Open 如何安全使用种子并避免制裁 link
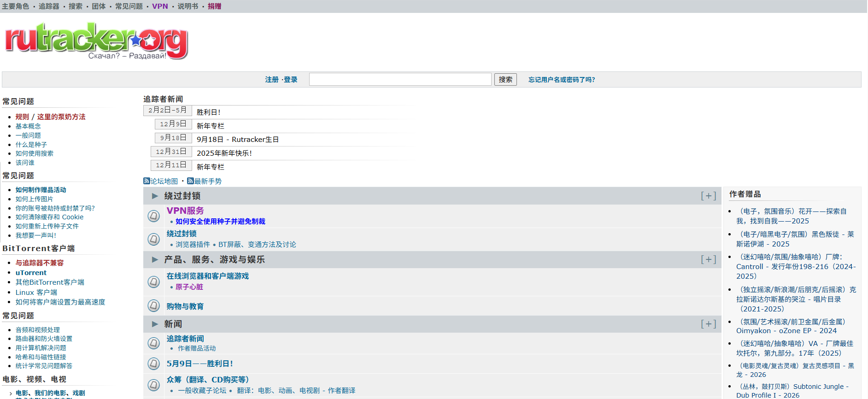The image size is (868, 399). pos(220,221)
